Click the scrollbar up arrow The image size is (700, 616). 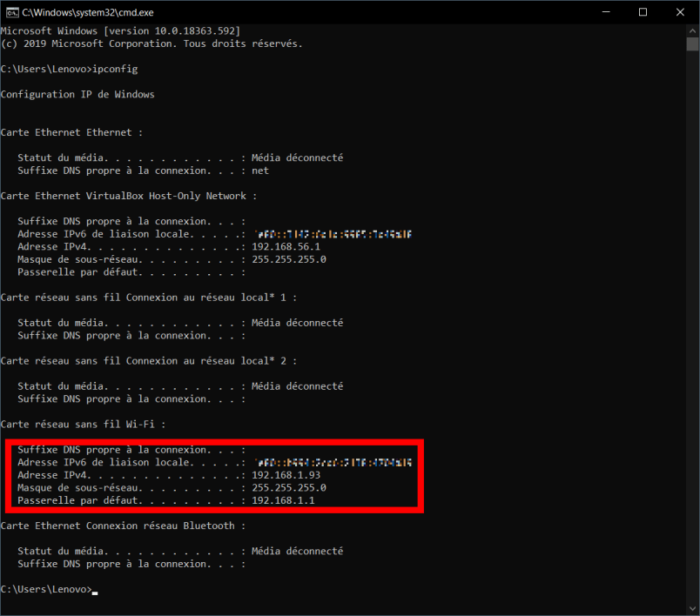click(x=692, y=31)
